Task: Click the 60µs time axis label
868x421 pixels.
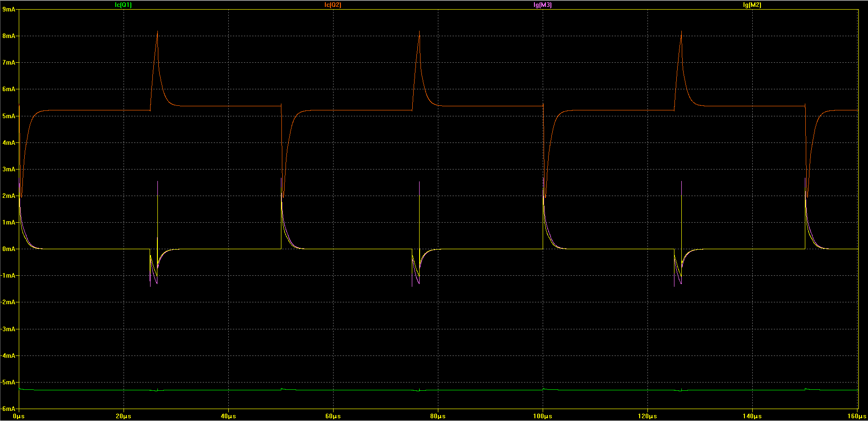Action: pyautogui.click(x=333, y=416)
